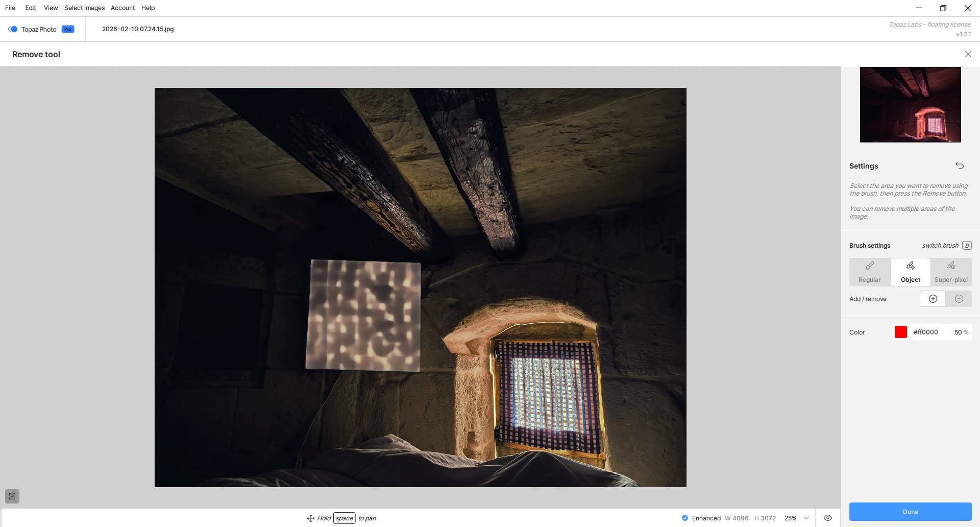The width and height of the screenshot is (980, 527).
Task: Click the pan move icon
Action: [x=310, y=518]
